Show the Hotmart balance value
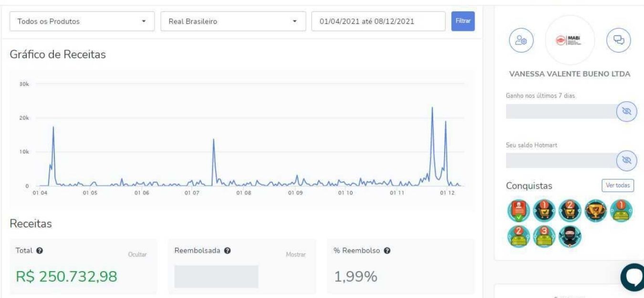644x298 pixels. (627, 161)
